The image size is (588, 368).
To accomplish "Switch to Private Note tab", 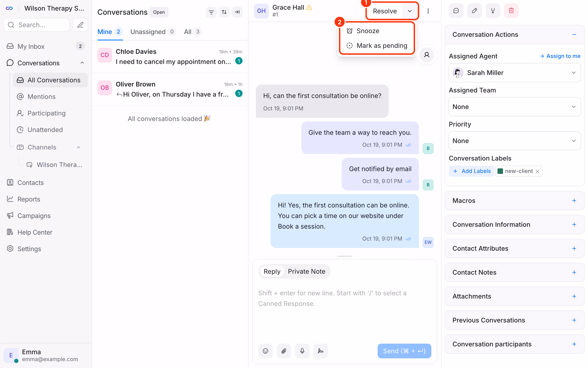I will (306, 271).
